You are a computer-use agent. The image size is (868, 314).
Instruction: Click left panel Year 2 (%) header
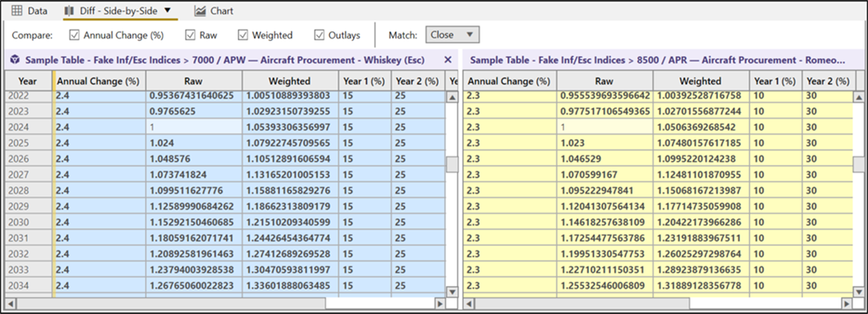pyautogui.click(x=417, y=81)
